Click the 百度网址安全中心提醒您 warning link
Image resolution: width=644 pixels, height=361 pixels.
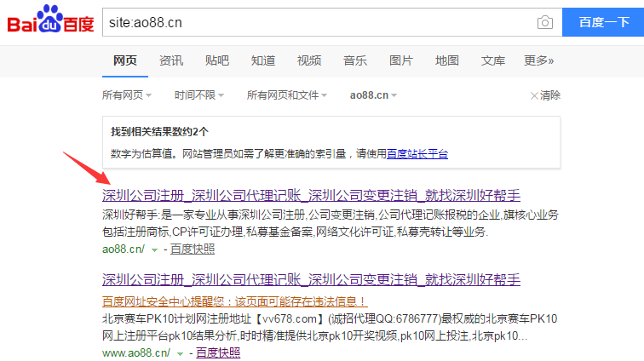pos(235,302)
